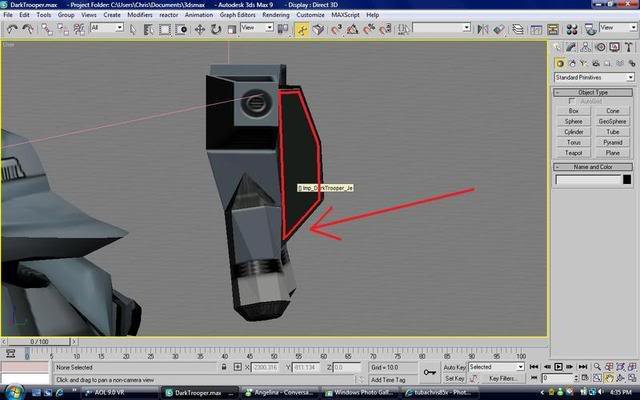
Task: Click the Render Scene teapot icon
Action: (590, 29)
